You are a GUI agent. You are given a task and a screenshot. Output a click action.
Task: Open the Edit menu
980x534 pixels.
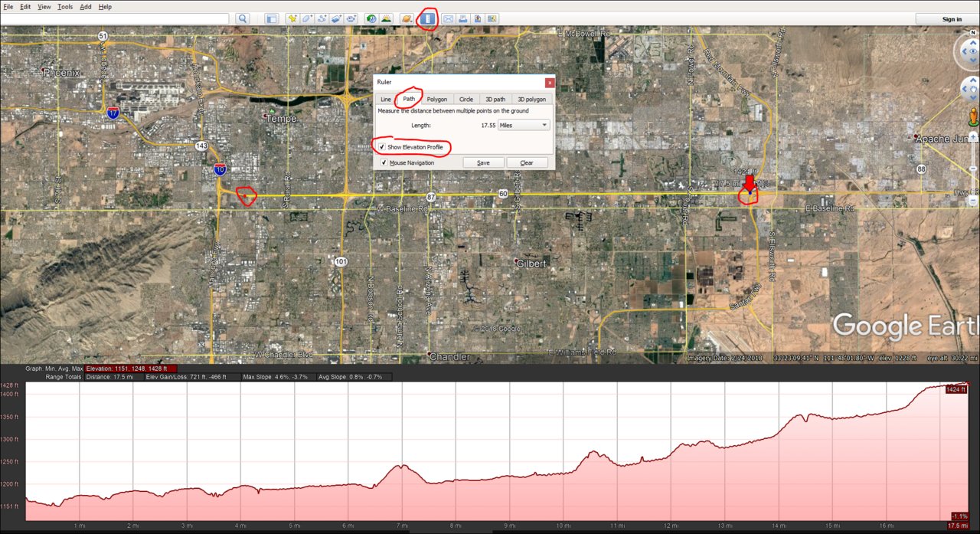25,6
